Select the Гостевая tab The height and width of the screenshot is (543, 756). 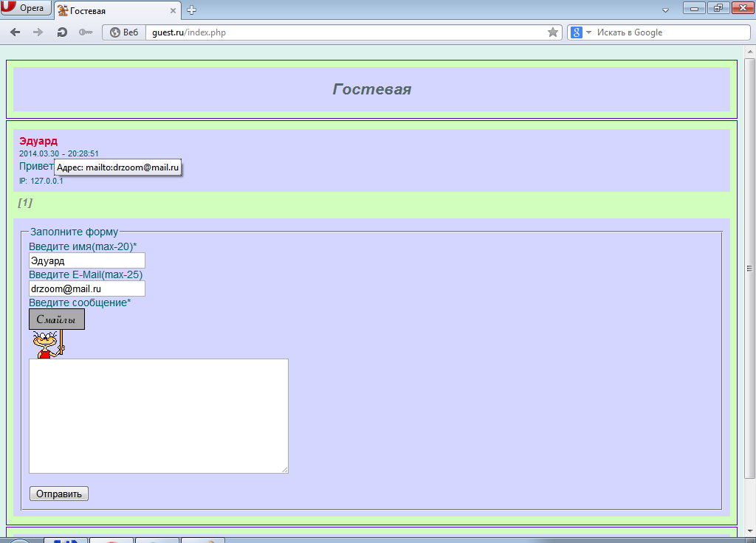pos(117,10)
